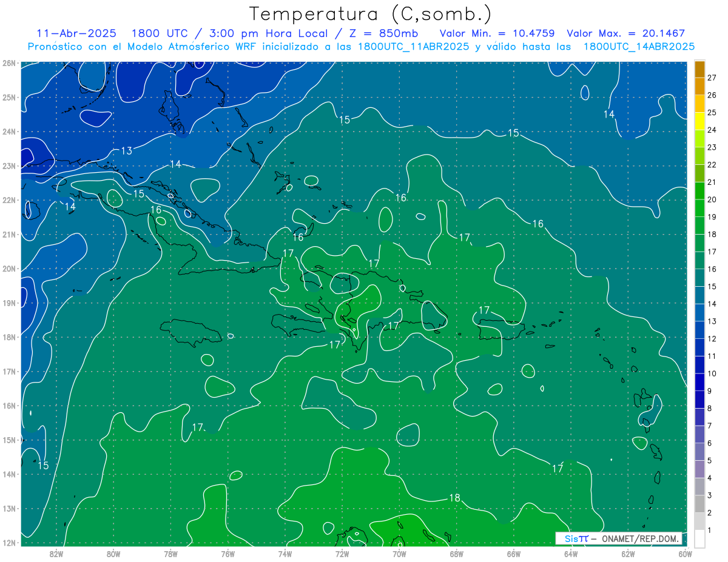This screenshot has height=562, width=728.
Task: Click the 18 contour label near 68W
Action: (x=454, y=498)
